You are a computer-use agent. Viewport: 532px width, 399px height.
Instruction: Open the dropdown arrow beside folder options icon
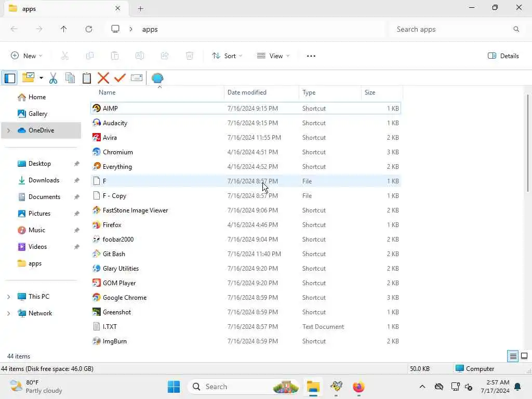tap(41, 78)
